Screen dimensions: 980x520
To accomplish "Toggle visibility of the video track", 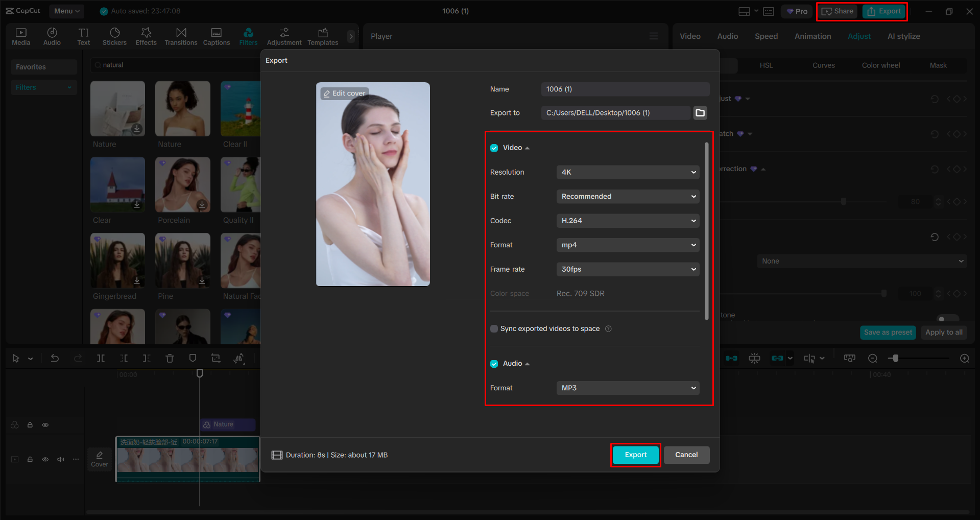I will point(45,459).
